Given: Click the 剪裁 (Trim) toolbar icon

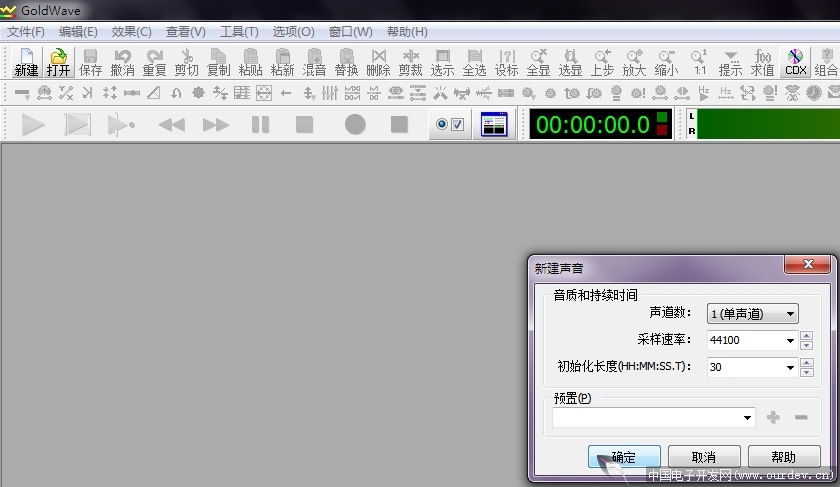Looking at the screenshot, I should point(410,62).
